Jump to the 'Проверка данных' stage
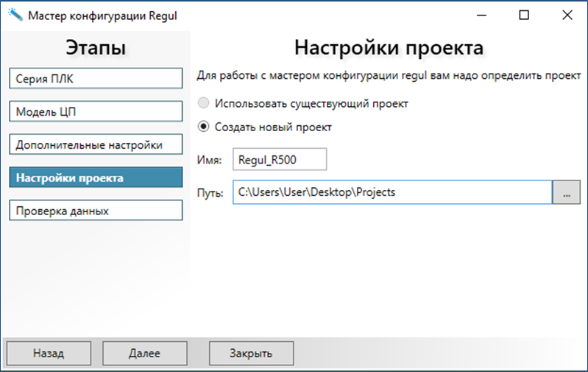This screenshot has height=372, width=588. 95,211
